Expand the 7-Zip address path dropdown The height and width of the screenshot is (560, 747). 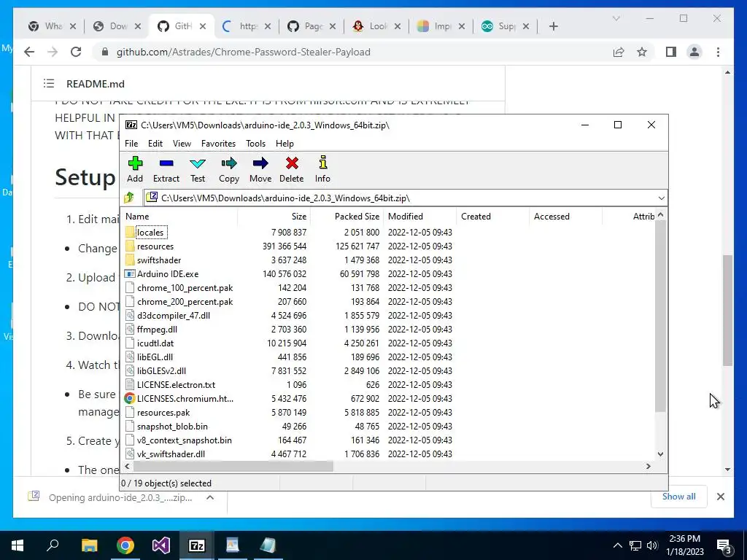[x=661, y=198]
